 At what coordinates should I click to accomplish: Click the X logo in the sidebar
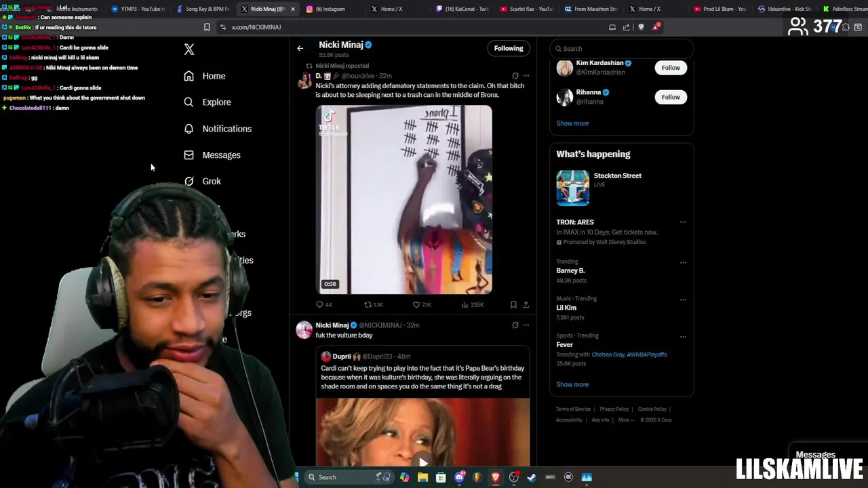coord(189,49)
